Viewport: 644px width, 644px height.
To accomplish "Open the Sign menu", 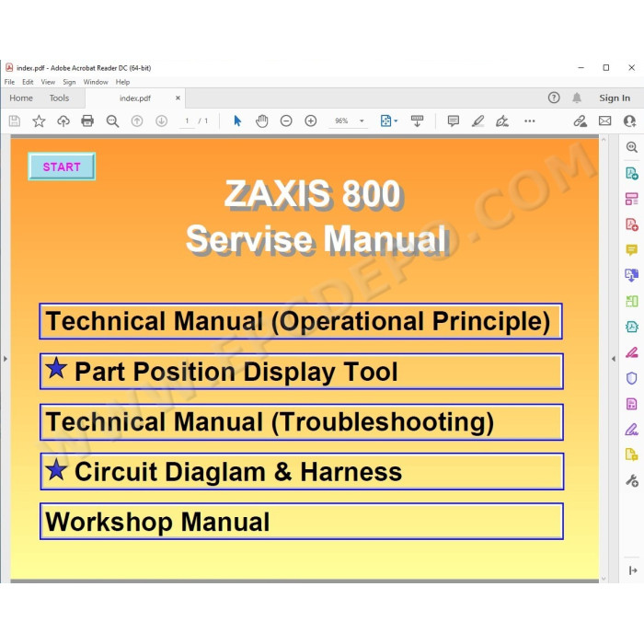I will tap(69, 82).
